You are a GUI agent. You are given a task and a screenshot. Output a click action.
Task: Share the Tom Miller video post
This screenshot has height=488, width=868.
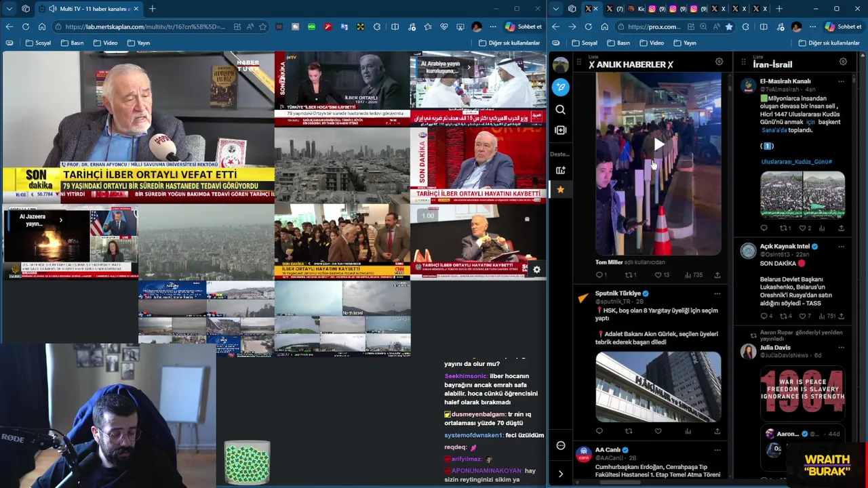(717, 275)
